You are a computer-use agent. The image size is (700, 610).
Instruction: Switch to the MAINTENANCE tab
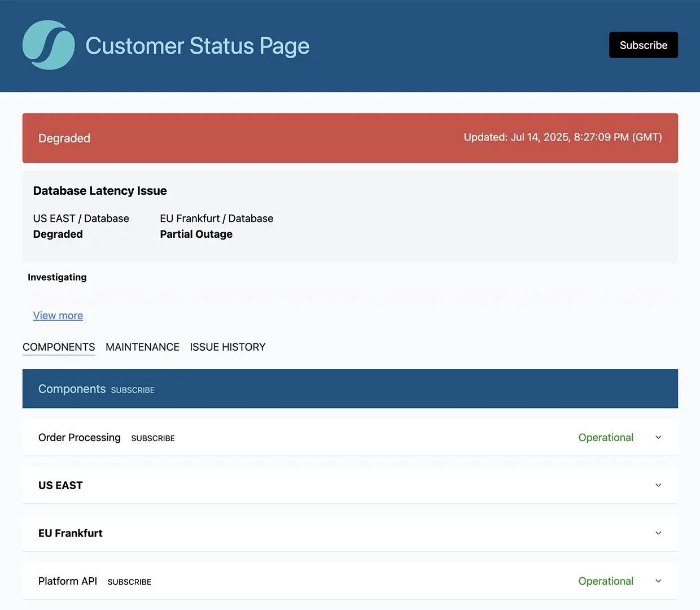pyautogui.click(x=142, y=347)
